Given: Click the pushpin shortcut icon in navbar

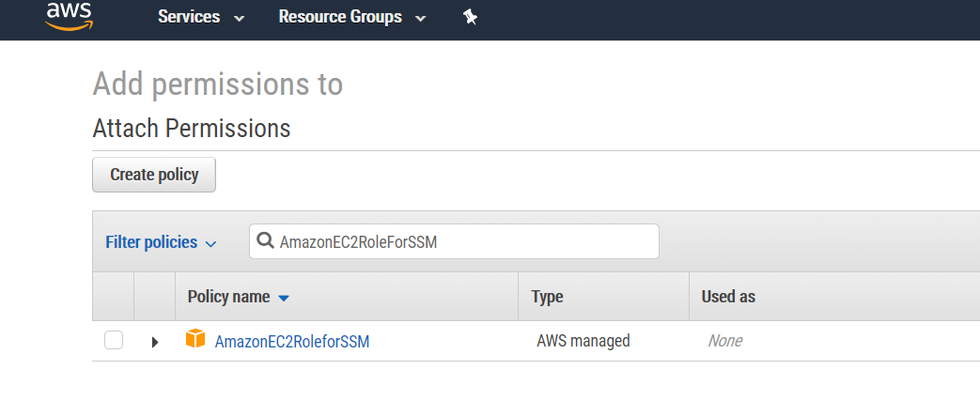Looking at the screenshot, I should coord(471,17).
